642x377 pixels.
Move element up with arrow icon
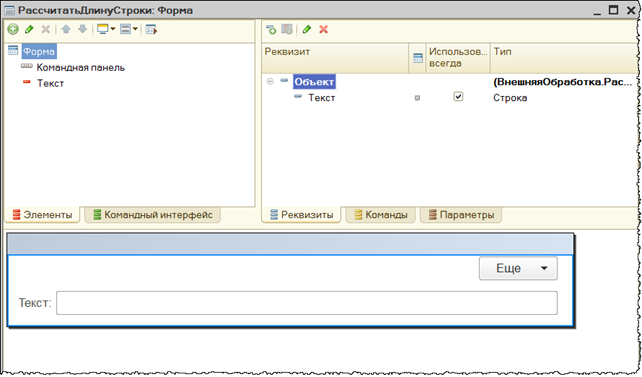tap(66, 29)
